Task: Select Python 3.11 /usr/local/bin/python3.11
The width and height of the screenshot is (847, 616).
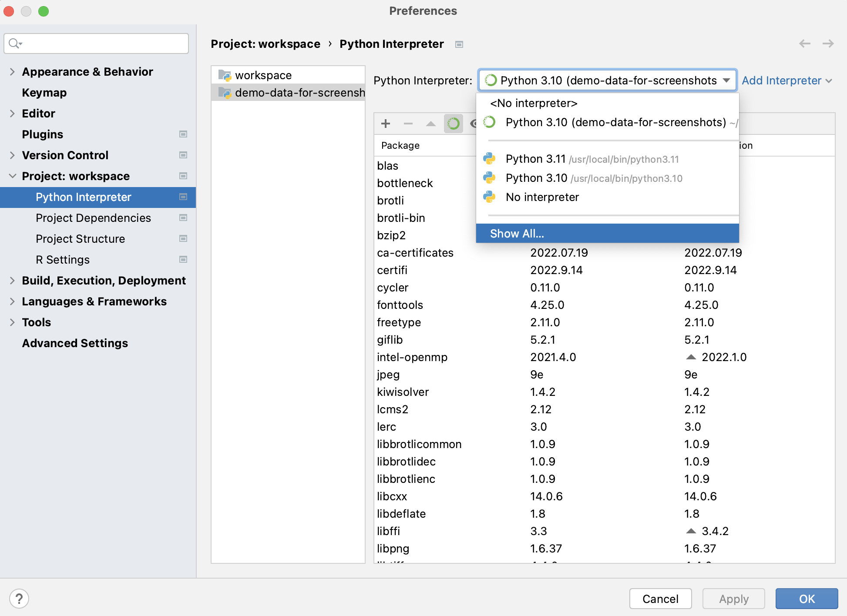Action: tap(608, 159)
